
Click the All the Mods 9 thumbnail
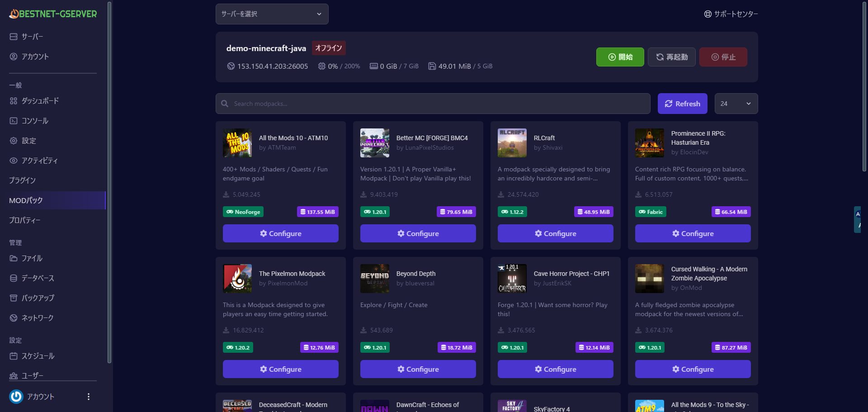pyautogui.click(x=650, y=406)
